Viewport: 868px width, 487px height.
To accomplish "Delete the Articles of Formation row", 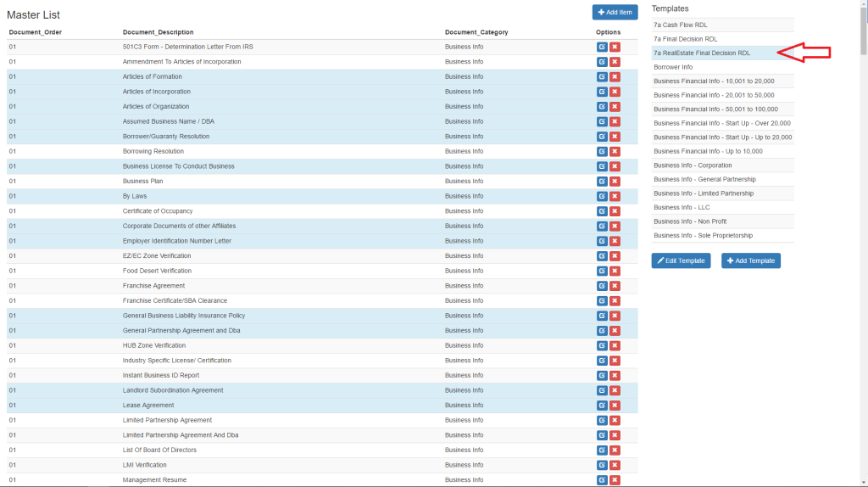I will pos(615,77).
